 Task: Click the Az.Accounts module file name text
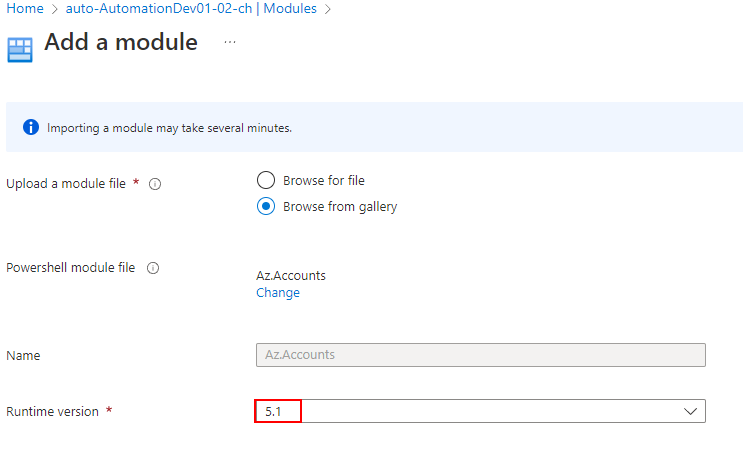pos(291,275)
